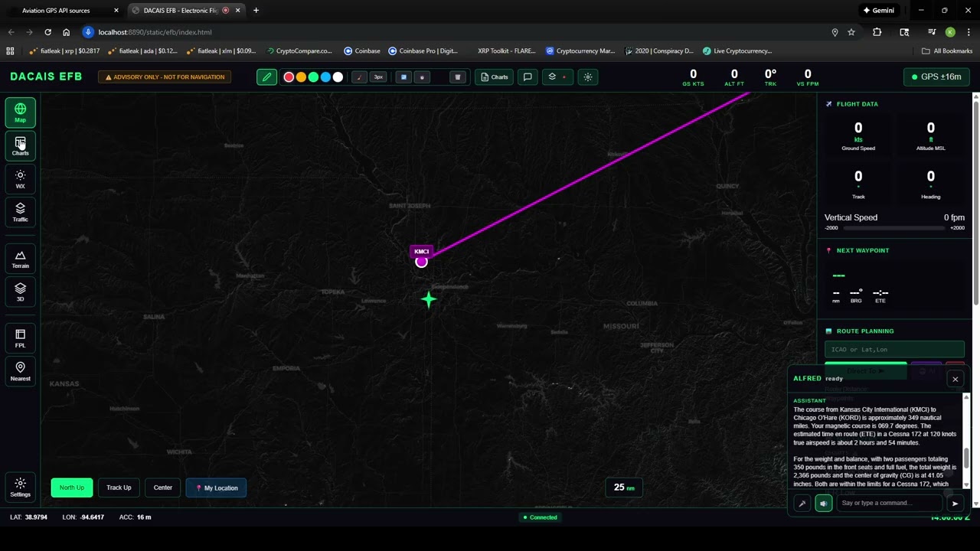Screen dimensions: 980x551
Task: Click the ALFRED microphone icon
Action: coord(802,503)
